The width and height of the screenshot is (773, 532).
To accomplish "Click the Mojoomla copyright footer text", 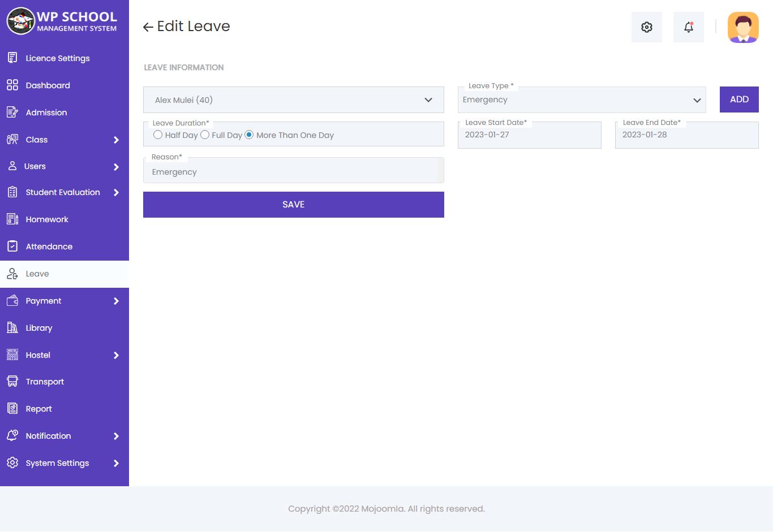I will (x=386, y=509).
